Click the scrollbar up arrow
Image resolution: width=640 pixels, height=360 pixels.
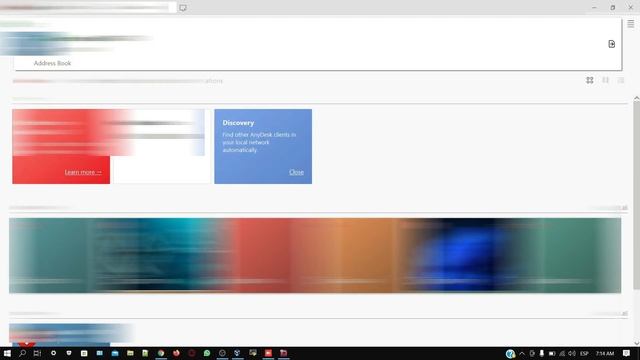[x=636, y=98]
